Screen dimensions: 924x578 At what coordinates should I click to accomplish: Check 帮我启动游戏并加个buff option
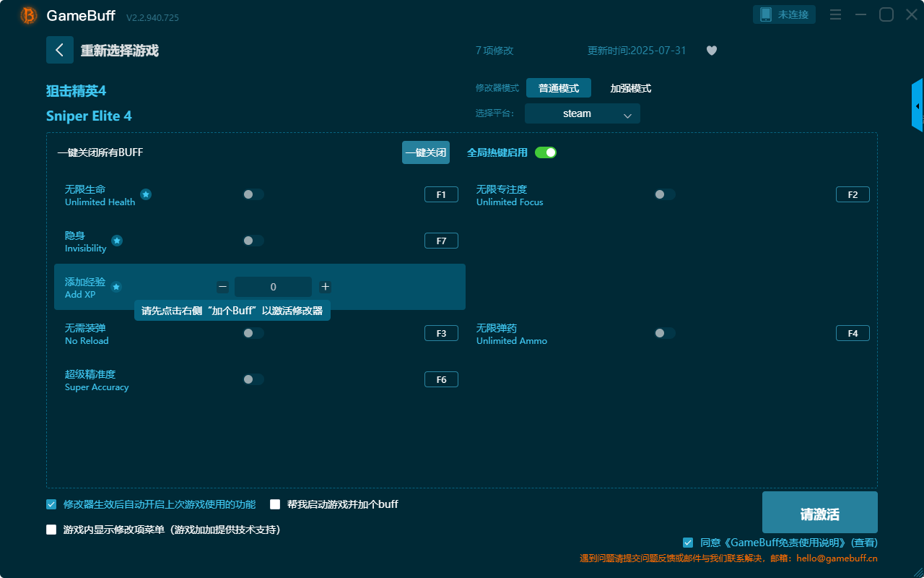(x=275, y=504)
